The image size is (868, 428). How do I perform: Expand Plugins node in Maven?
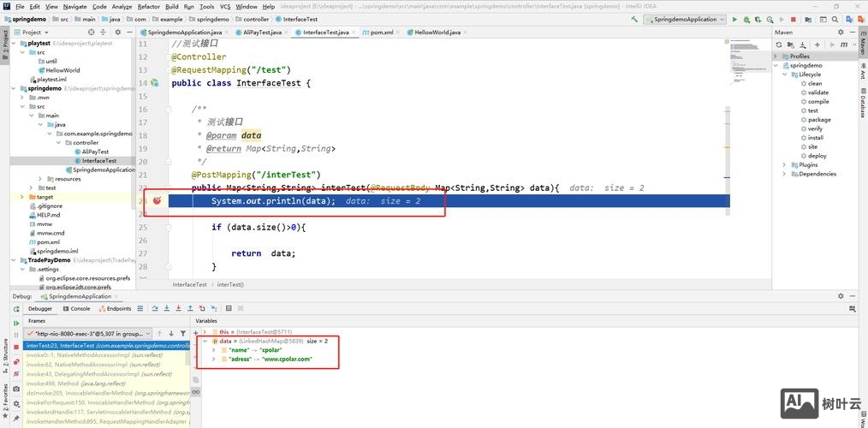pyautogui.click(x=784, y=164)
